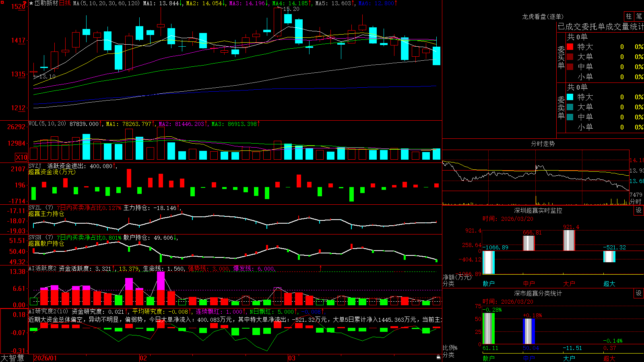Click the blue 中户 ratio bar at +0.18%
644x362 pixels.
point(529,331)
